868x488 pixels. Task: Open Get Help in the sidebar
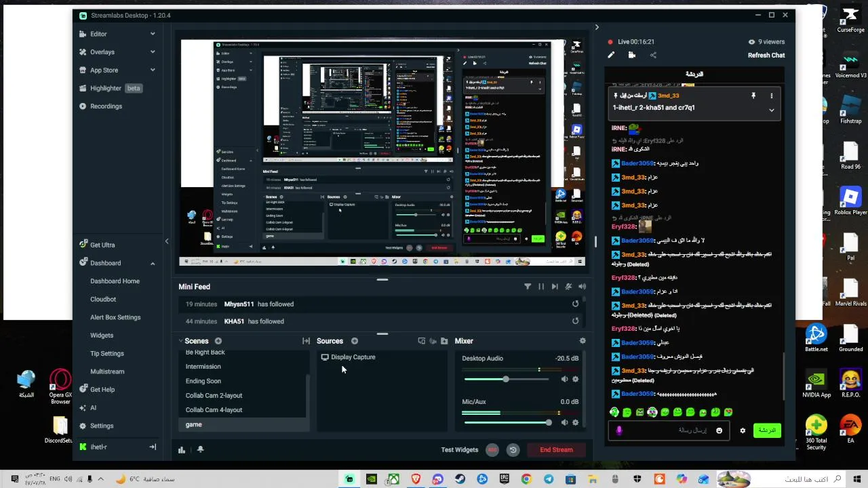(102, 390)
